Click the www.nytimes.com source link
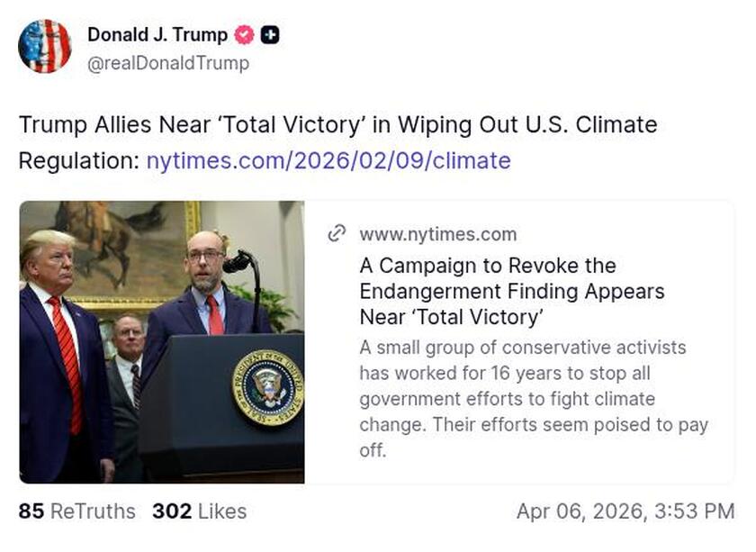 (439, 234)
